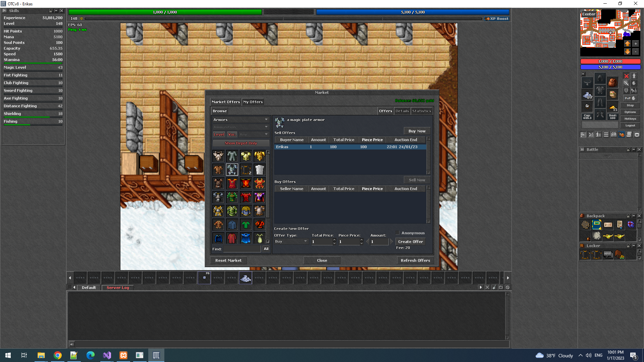This screenshot has width=644, height=362.
Task: Click the blue present box in Backpack
Action: click(x=631, y=225)
